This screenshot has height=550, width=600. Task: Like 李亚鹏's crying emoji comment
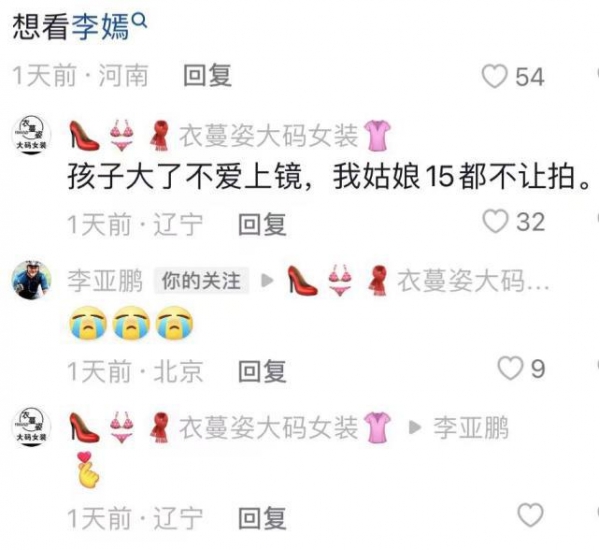click(x=510, y=368)
